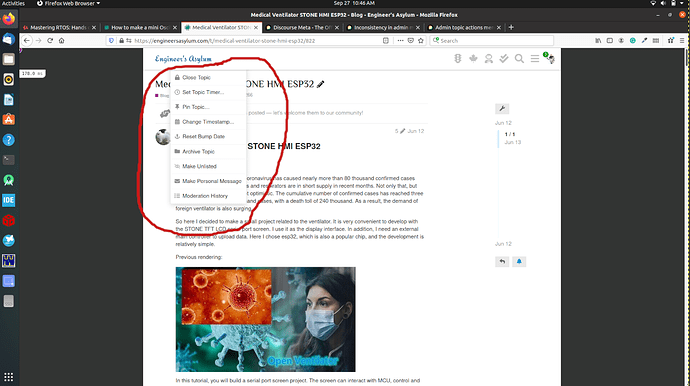Select Pin Topic... from the menu

208,107
